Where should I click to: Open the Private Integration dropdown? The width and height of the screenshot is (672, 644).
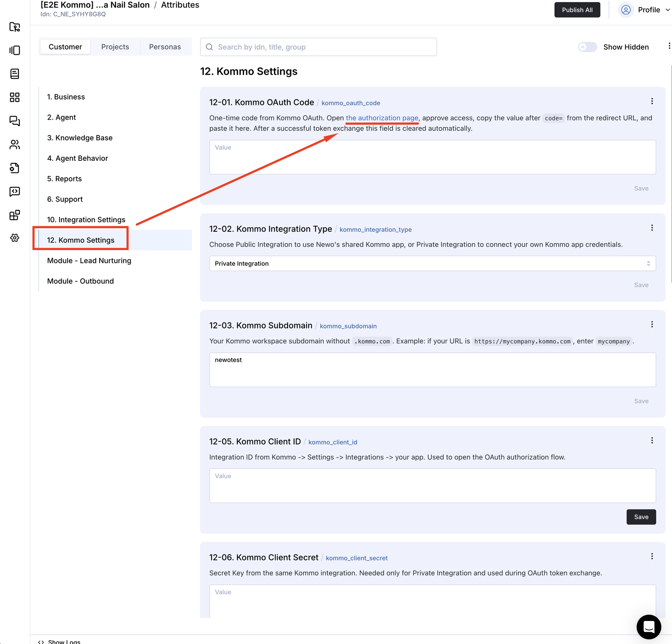433,264
